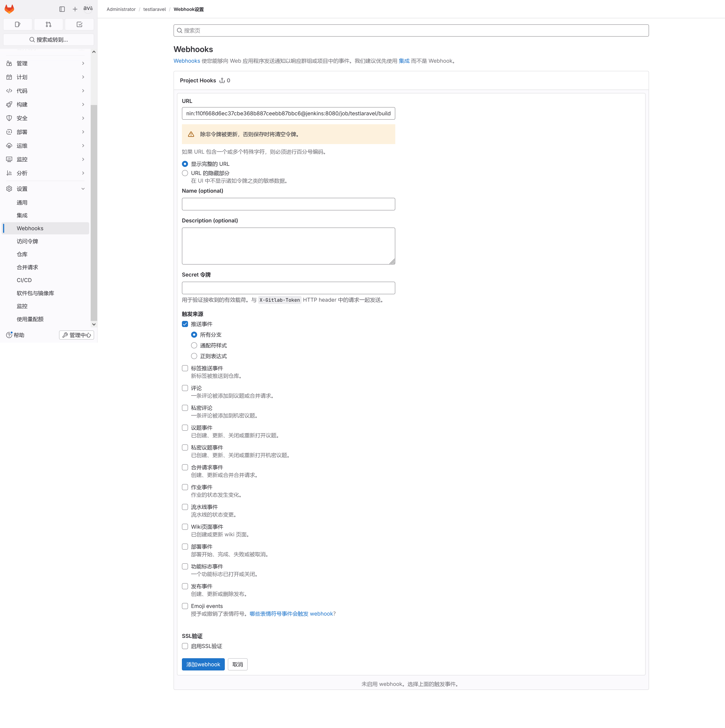
Task: Open the CI/CD settings menu item
Action: [24, 280]
